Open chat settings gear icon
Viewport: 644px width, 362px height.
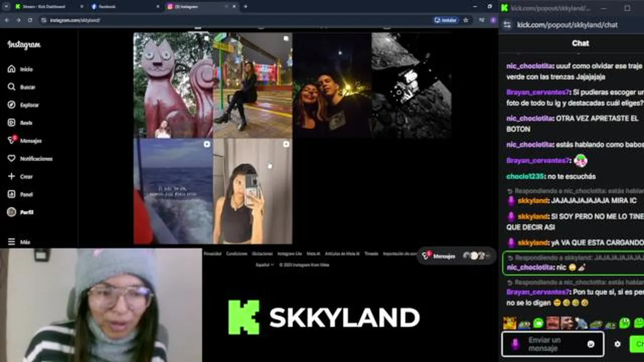617,344
